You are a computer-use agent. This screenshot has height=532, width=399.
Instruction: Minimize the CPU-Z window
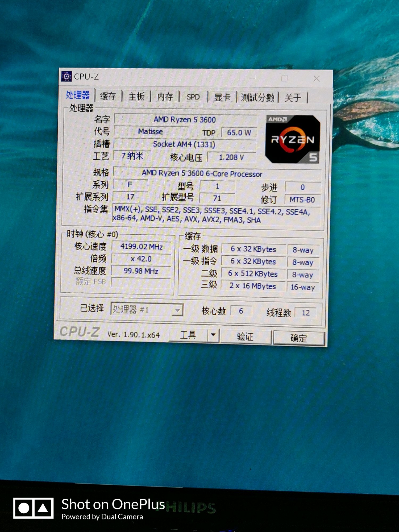click(252, 78)
